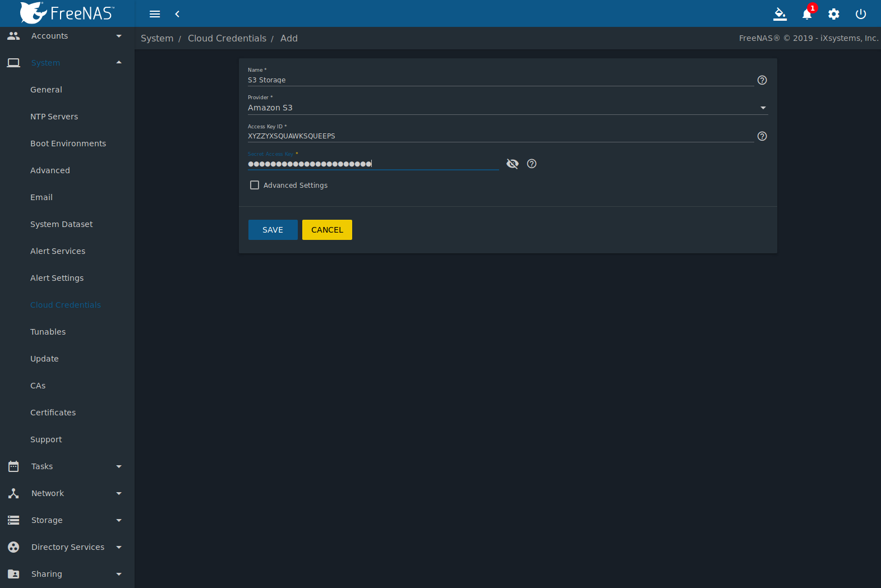Open General under System
Image resolution: width=881 pixels, height=588 pixels.
tap(46, 90)
